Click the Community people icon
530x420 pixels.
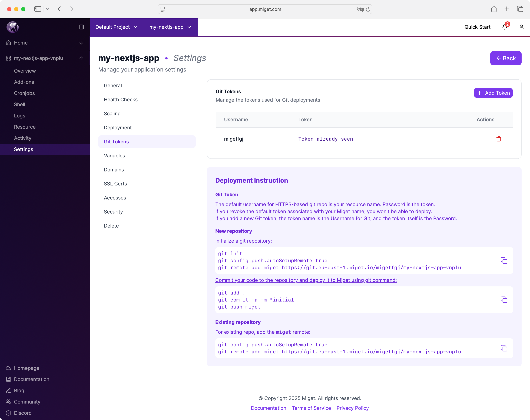8,402
